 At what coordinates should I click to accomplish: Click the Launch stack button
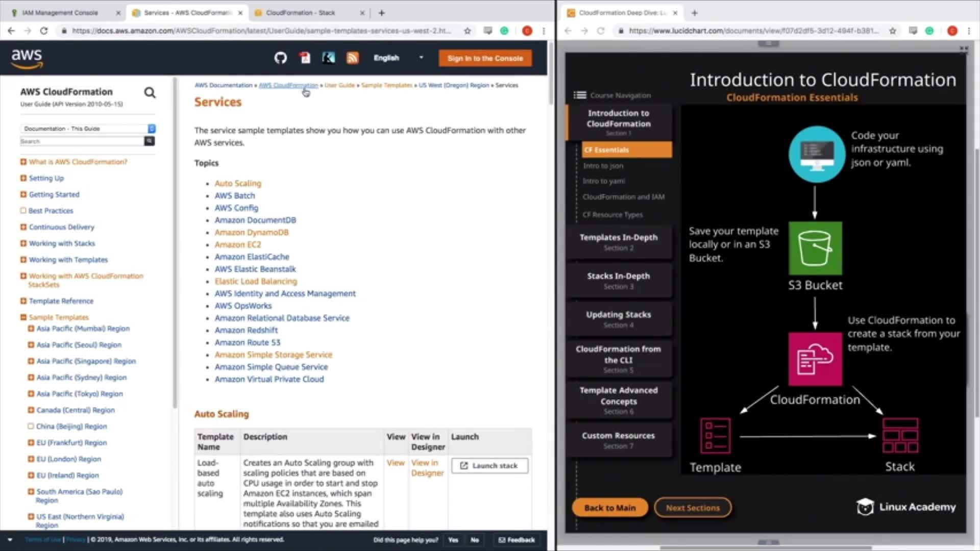(x=489, y=466)
